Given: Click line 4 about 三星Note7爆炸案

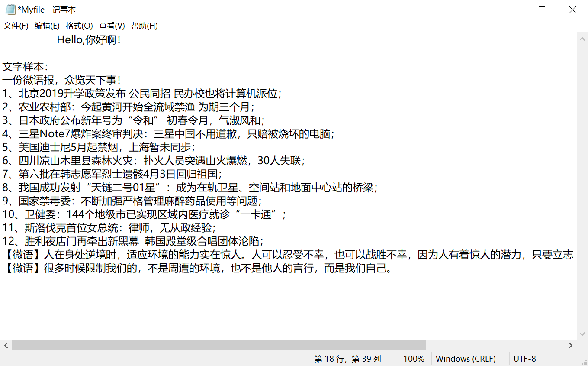Looking at the screenshot, I should (169, 134).
